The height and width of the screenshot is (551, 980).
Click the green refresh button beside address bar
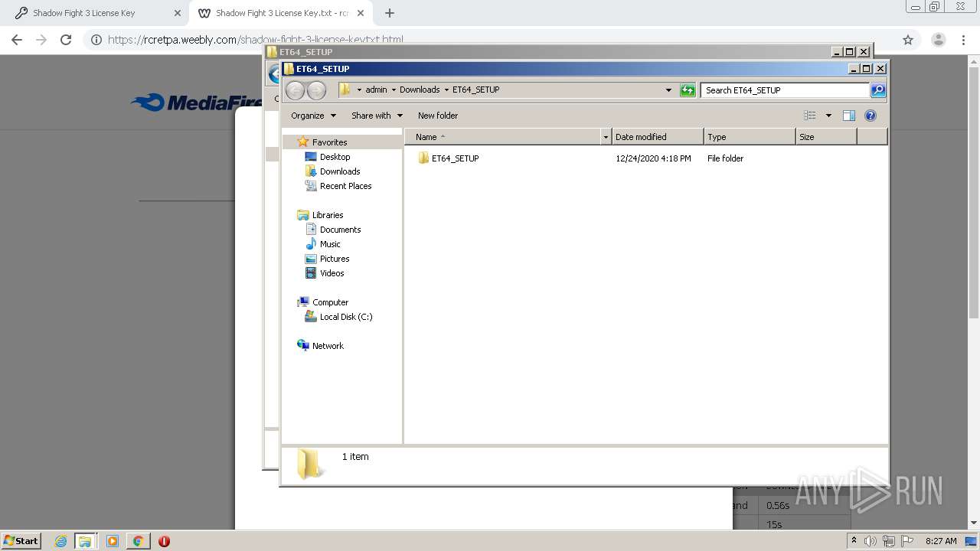[x=688, y=90]
